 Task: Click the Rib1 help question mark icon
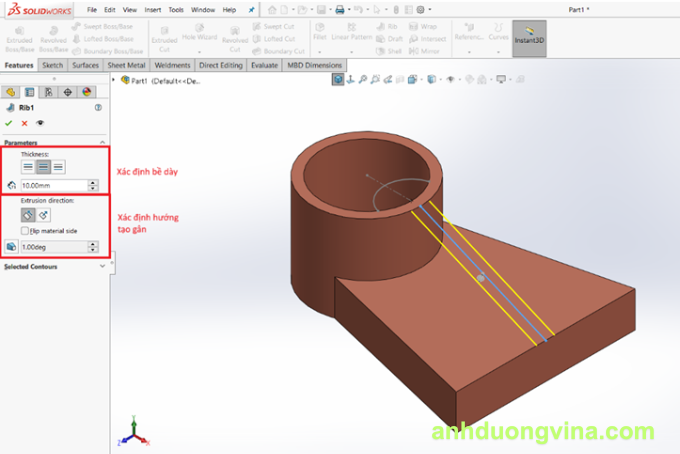click(x=98, y=107)
